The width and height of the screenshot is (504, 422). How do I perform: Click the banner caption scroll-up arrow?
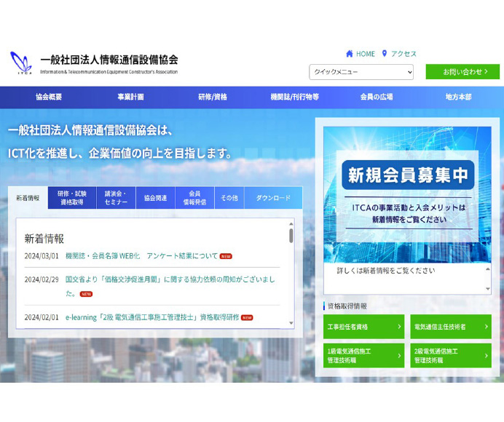tap(488, 269)
